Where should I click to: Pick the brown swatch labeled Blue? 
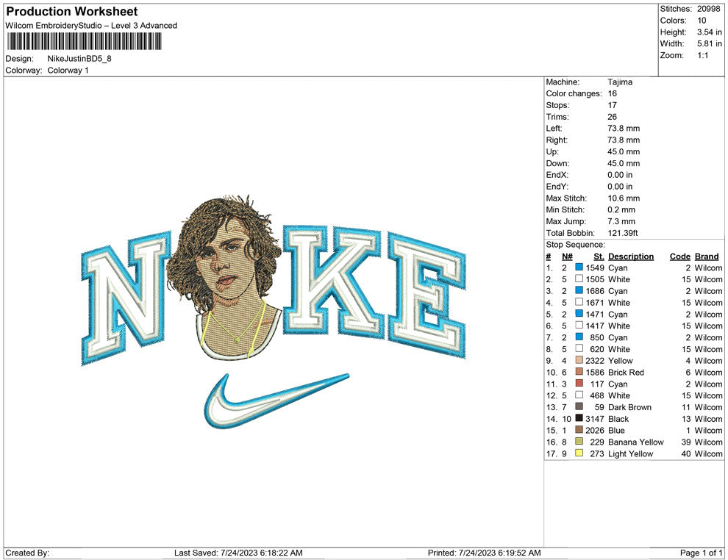(x=579, y=430)
